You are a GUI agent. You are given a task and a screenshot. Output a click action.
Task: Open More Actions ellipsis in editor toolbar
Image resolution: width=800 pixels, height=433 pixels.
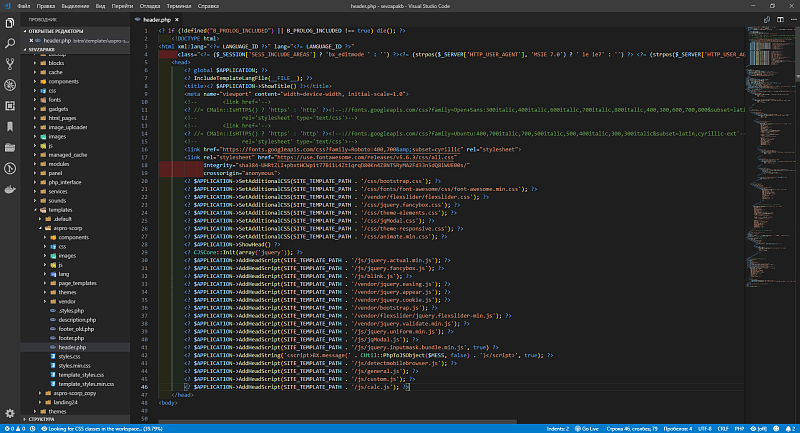coord(793,19)
